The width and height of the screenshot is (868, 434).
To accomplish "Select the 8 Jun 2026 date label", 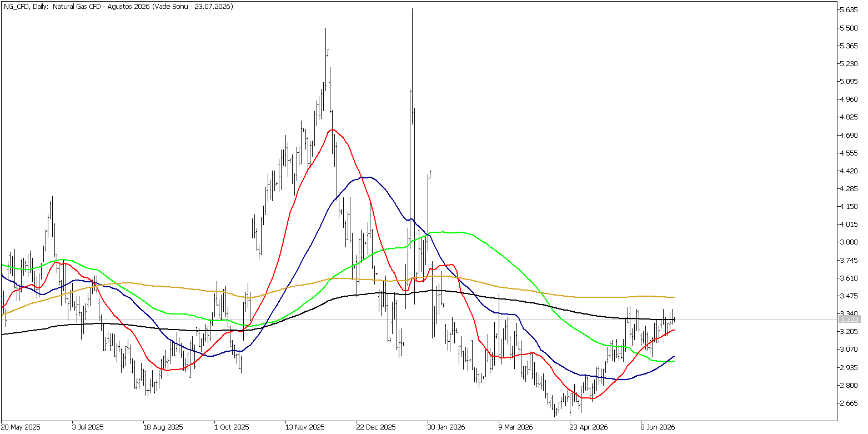I will pos(659,428).
